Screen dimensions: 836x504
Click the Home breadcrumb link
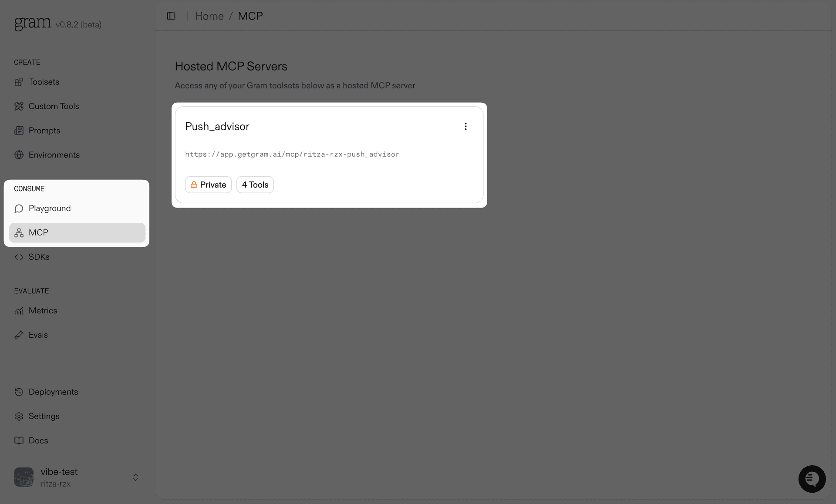point(209,16)
